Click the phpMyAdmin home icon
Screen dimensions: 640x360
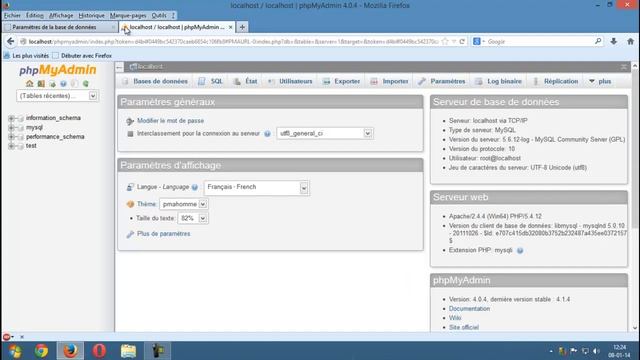click(x=29, y=83)
